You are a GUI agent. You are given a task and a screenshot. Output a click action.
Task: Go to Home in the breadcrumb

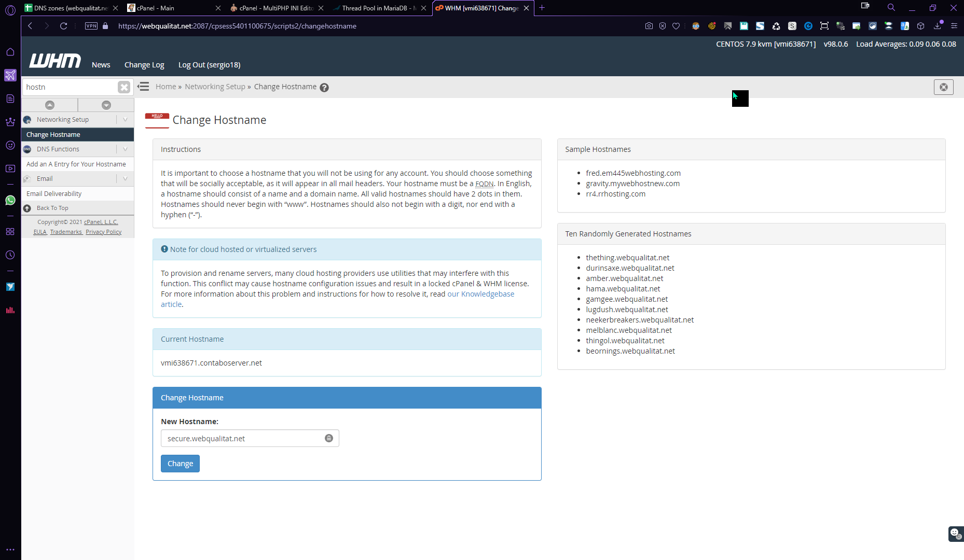tap(166, 87)
